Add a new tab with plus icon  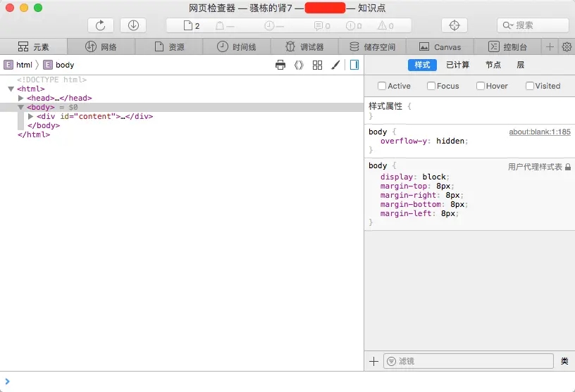click(x=550, y=47)
